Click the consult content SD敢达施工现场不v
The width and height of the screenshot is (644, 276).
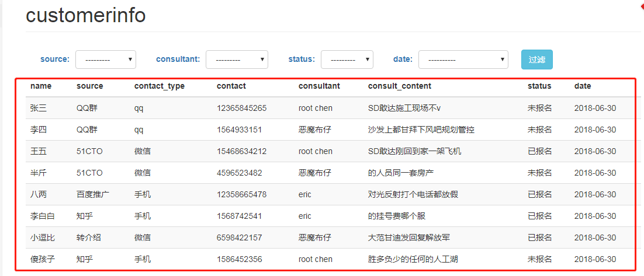click(404, 109)
